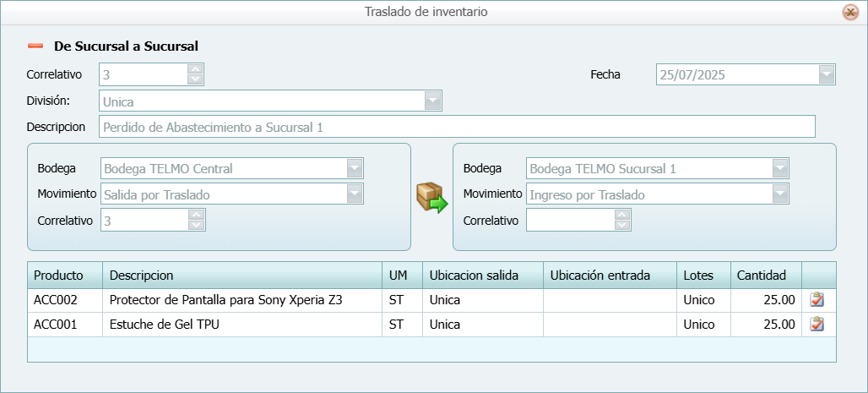Viewport: 868px width, 393px height.
Task: Decrease the top Correlativo stepper value
Action: coord(195,79)
